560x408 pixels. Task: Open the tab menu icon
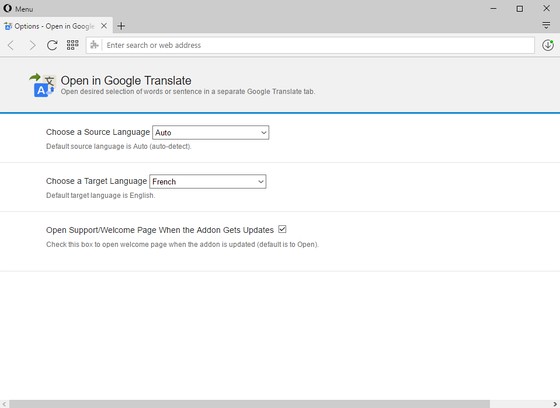(x=546, y=25)
